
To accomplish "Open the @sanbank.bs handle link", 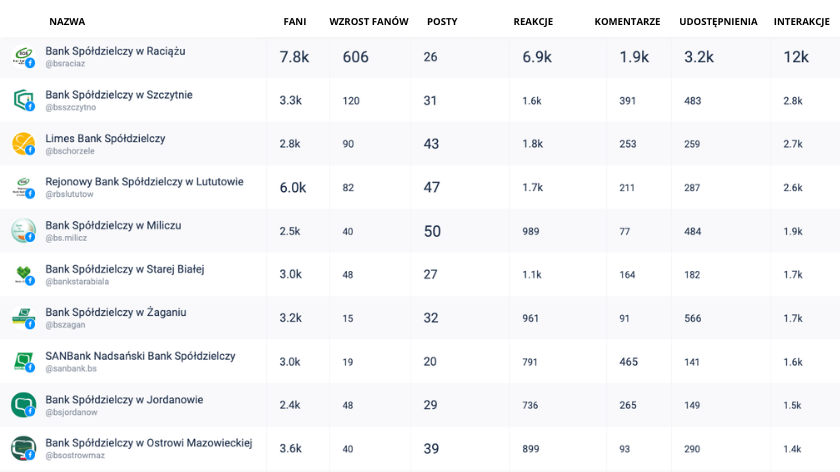I will (71, 369).
